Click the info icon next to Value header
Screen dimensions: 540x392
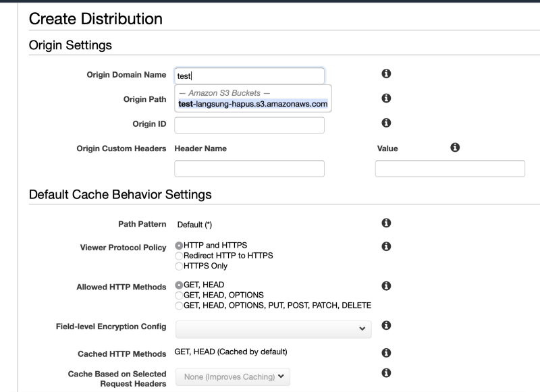click(455, 148)
